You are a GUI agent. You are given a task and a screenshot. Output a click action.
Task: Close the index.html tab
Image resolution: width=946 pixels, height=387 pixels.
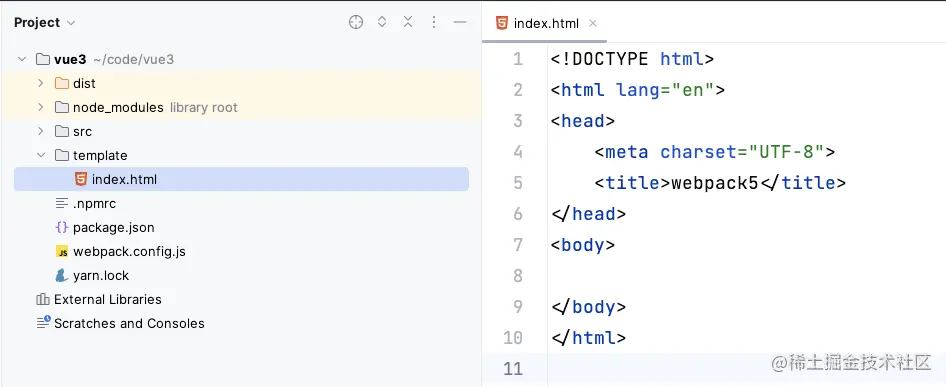593,23
